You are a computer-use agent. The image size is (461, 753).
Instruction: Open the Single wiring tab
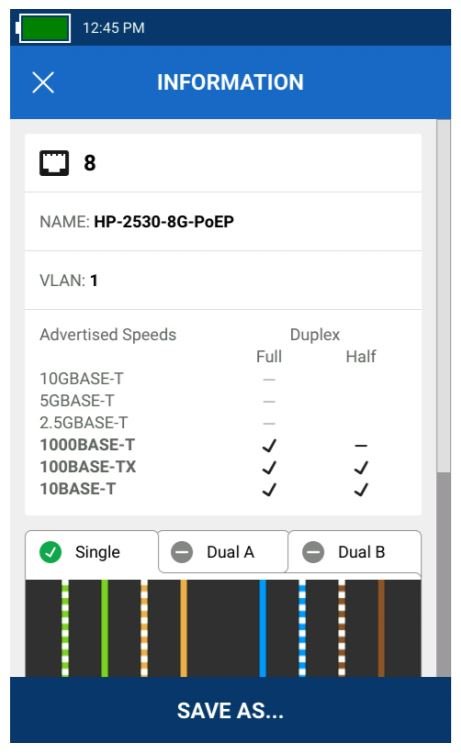click(91, 552)
